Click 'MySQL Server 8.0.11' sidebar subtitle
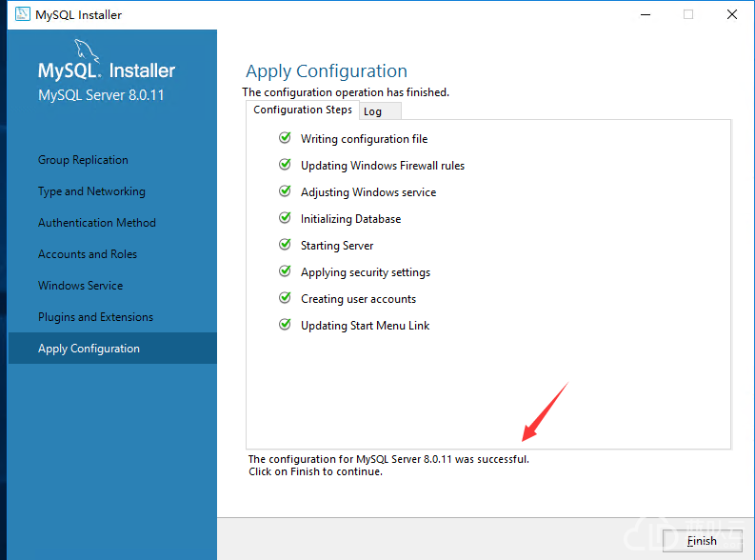Viewport: 755px width, 560px height. (101, 95)
